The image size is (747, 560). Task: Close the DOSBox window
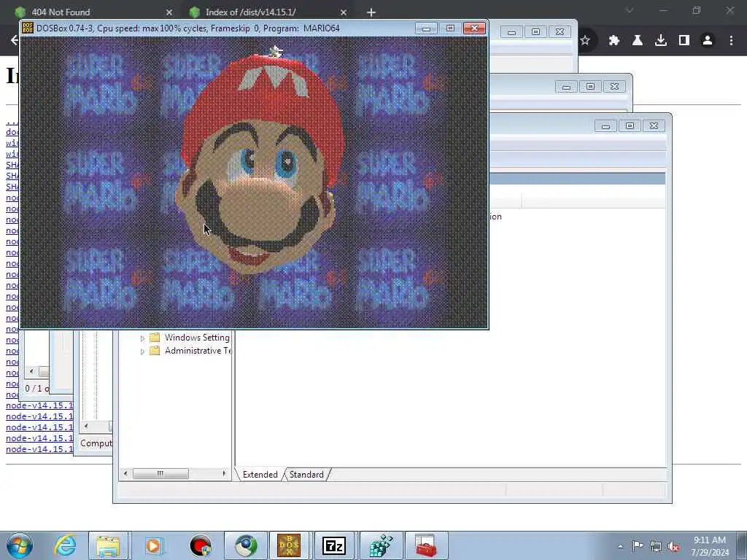[474, 28]
